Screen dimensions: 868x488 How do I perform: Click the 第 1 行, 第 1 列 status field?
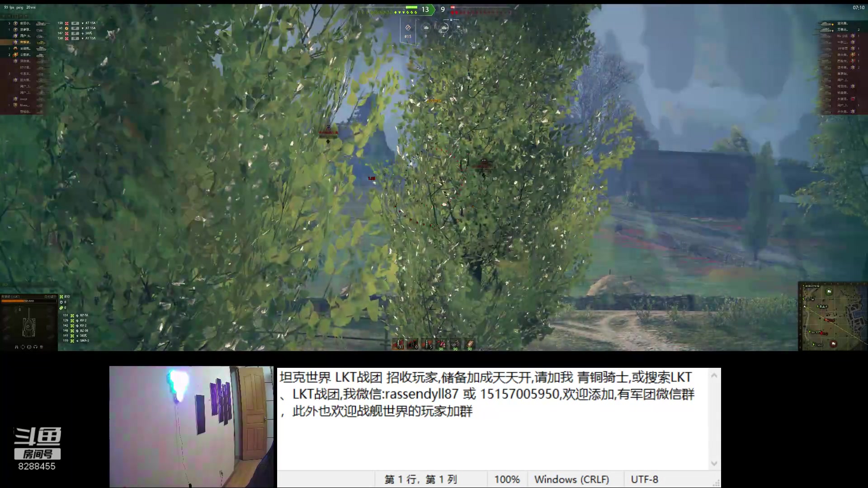pos(420,479)
